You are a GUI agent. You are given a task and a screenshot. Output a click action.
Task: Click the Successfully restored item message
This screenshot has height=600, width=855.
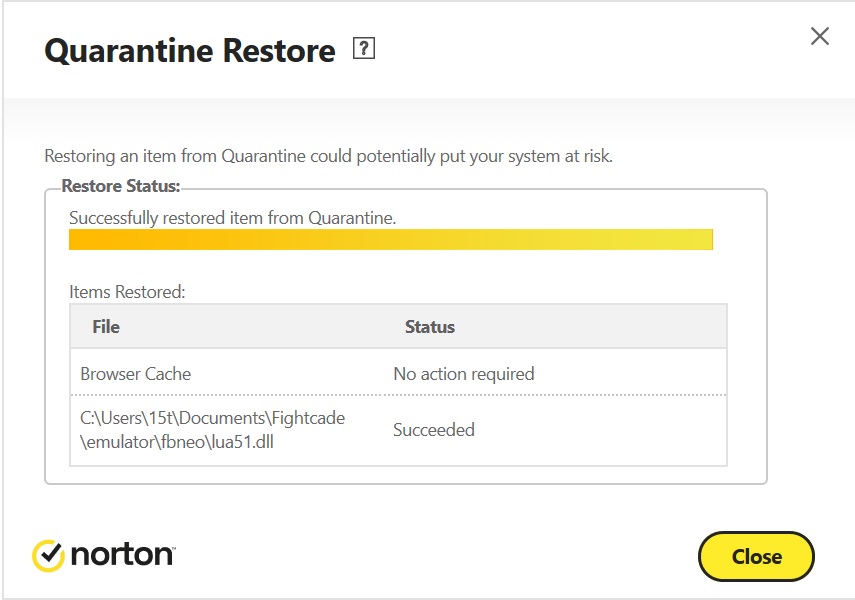click(x=233, y=218)
